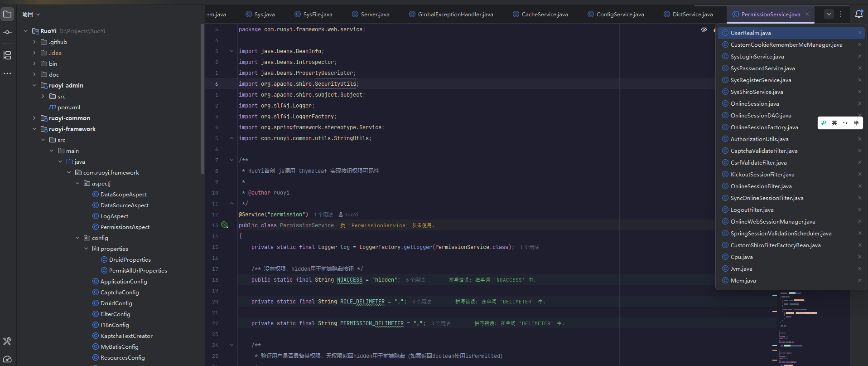Click the '1 个用法' usages hint beside @Service
Screen dimensions: 868x366
tap(323, 215)
